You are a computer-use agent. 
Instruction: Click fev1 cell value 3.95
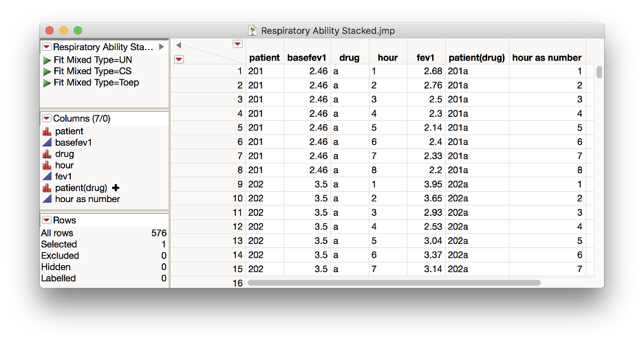[x=433, y=185]
